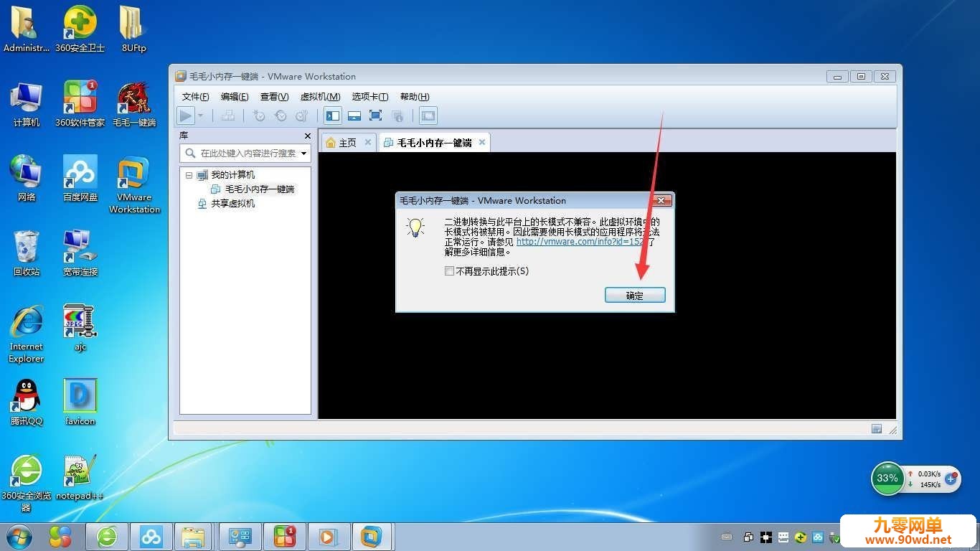Open the power options dropdown arrow beside the play button
980x551 pixels.
201,116
